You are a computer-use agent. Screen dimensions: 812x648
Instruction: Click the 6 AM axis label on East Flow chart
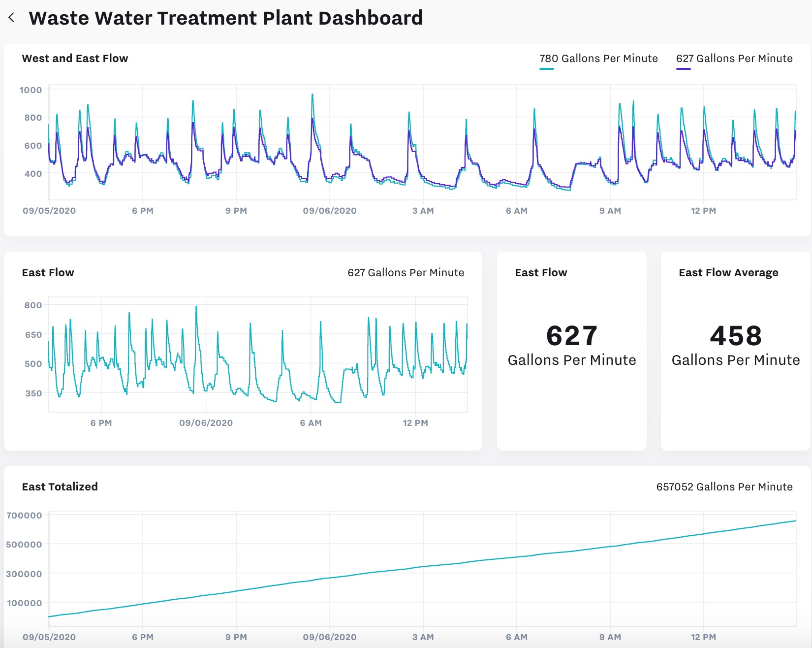point(311,423)
